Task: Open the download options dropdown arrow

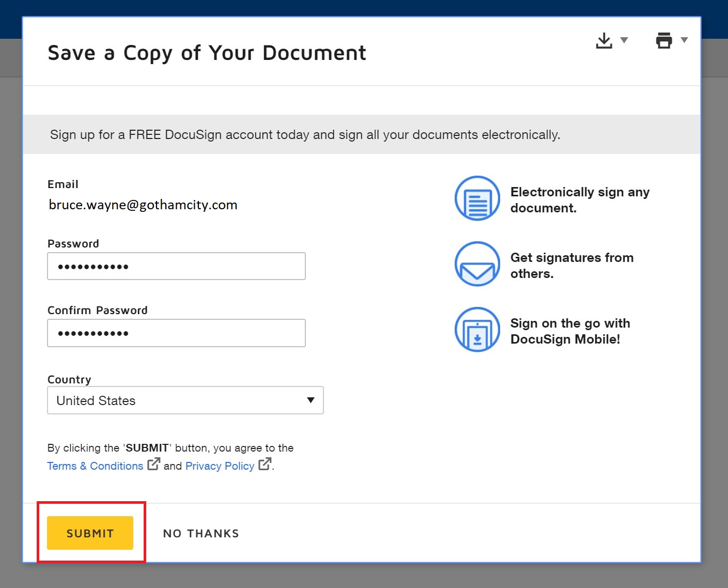Action: click(624, 40)
